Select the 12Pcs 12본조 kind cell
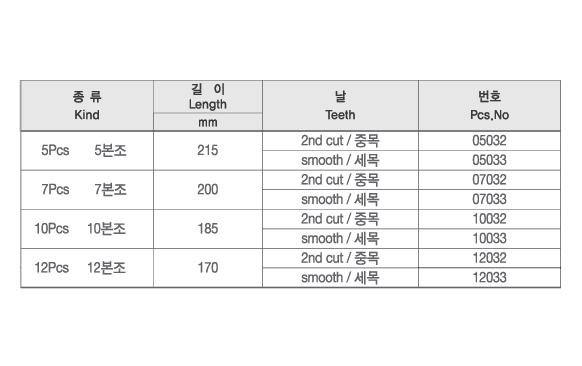 click(x=87, y=268)
